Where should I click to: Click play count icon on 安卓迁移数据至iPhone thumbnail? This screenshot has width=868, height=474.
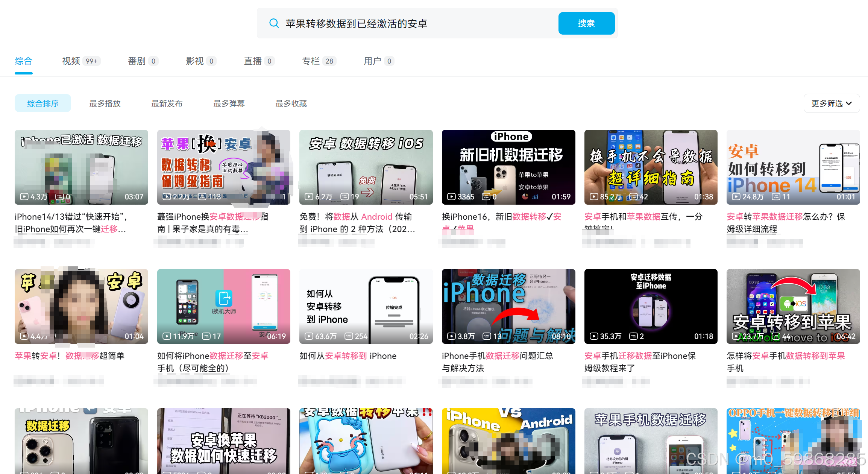point(594,336)
